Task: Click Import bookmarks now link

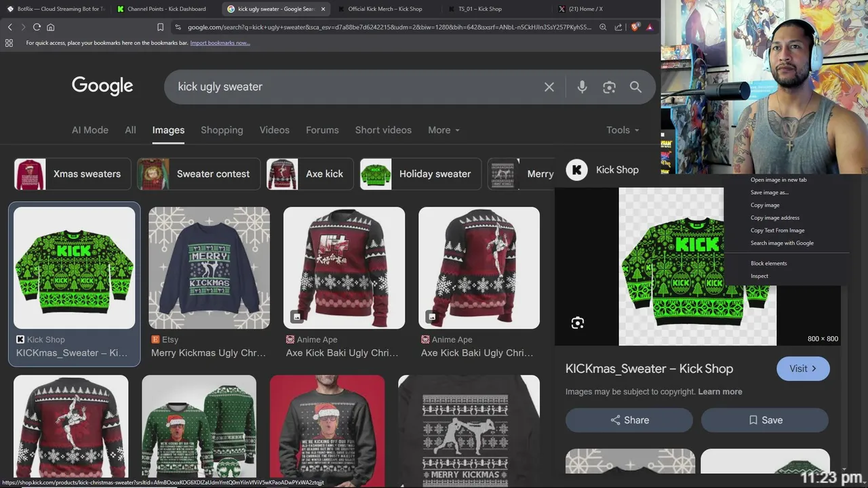Action: 220,43
